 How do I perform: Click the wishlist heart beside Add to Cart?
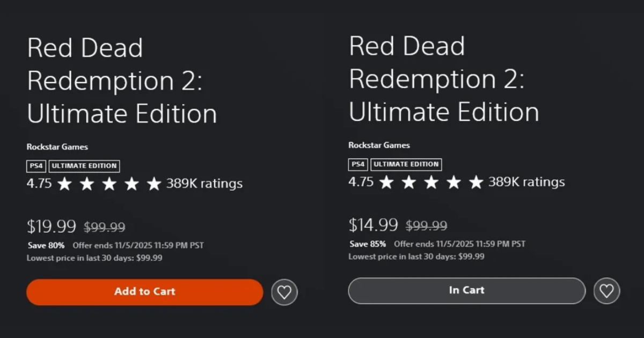pyautogui.click(x=284, y=292)
